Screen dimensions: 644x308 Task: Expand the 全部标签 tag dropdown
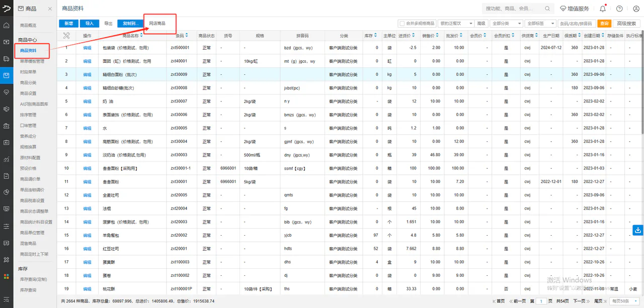(540, 24)
